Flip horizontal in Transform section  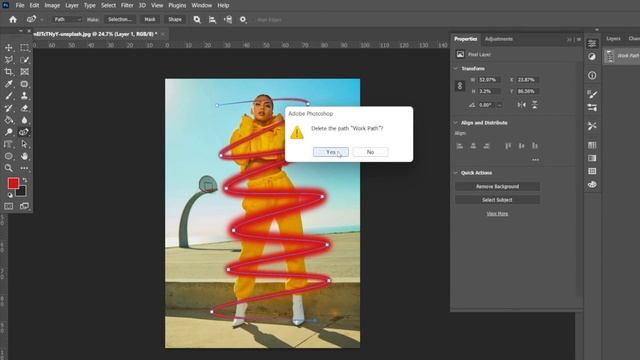point(522,105)
